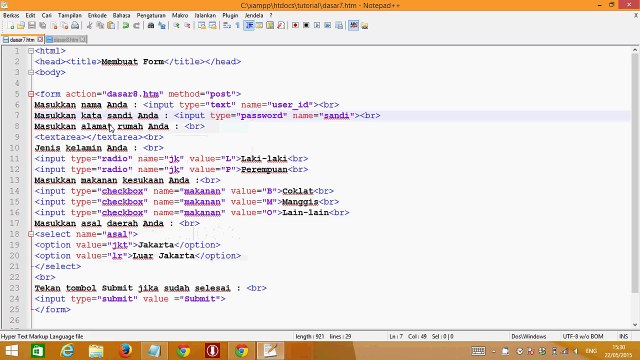Open the Bahasa menu
Image resolution: width=640 pixels, height=360 pixels.
121,16
